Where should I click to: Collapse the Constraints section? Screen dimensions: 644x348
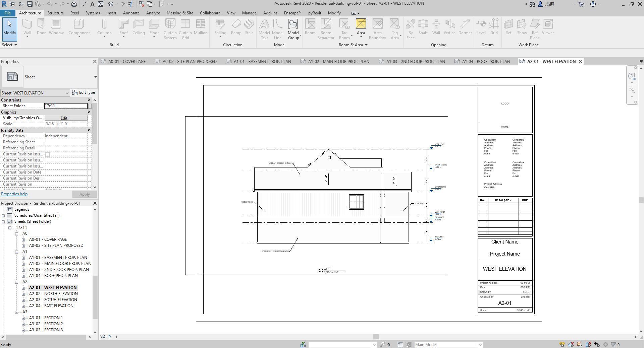tap(89, 100)
